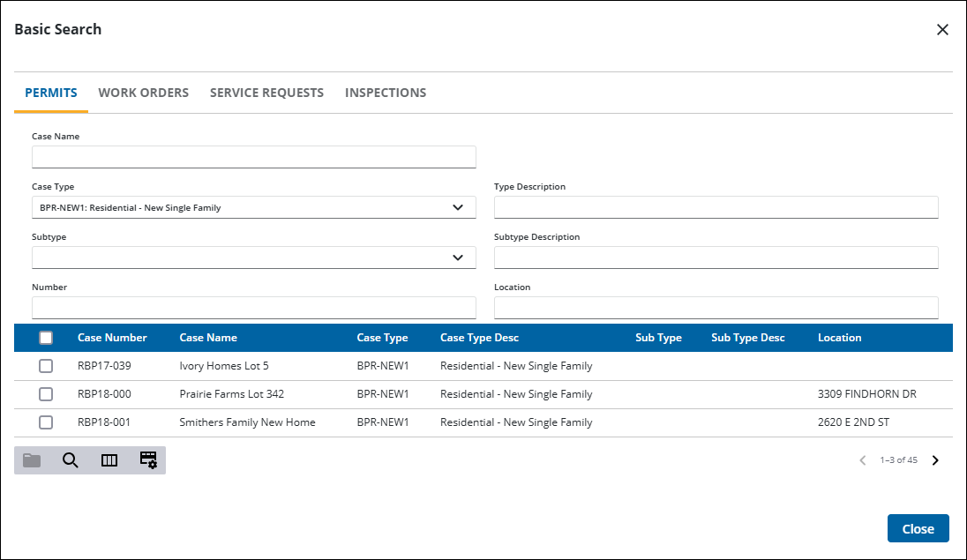Sort by Case Type column header
Screen dimensions: 967x560
click(x=382, y=338)
